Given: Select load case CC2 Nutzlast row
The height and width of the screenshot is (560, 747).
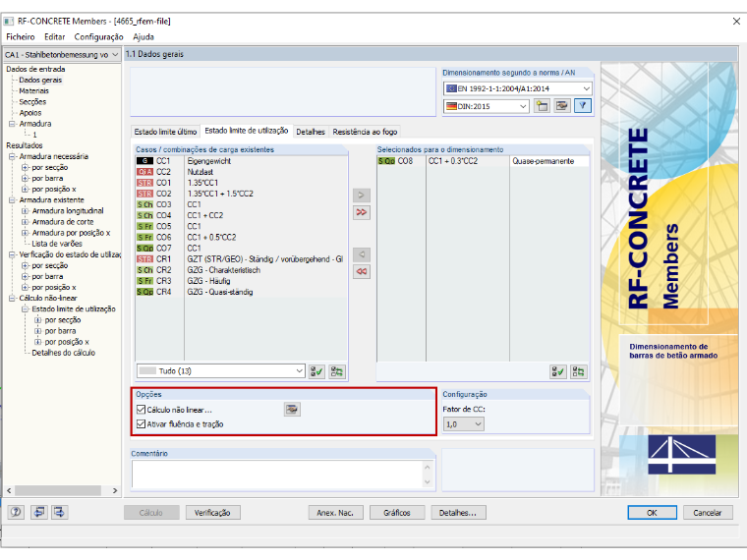Looking at the screenshot, I should [x=240, y=172].
